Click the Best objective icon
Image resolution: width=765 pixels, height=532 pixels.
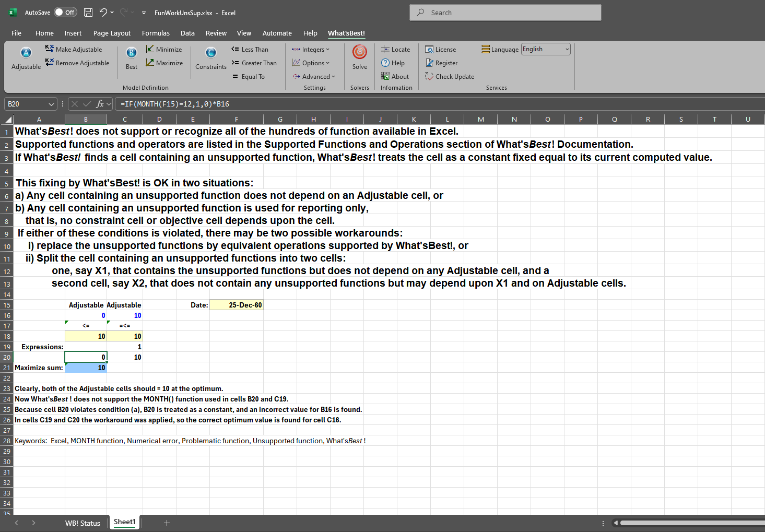point(132,57)
